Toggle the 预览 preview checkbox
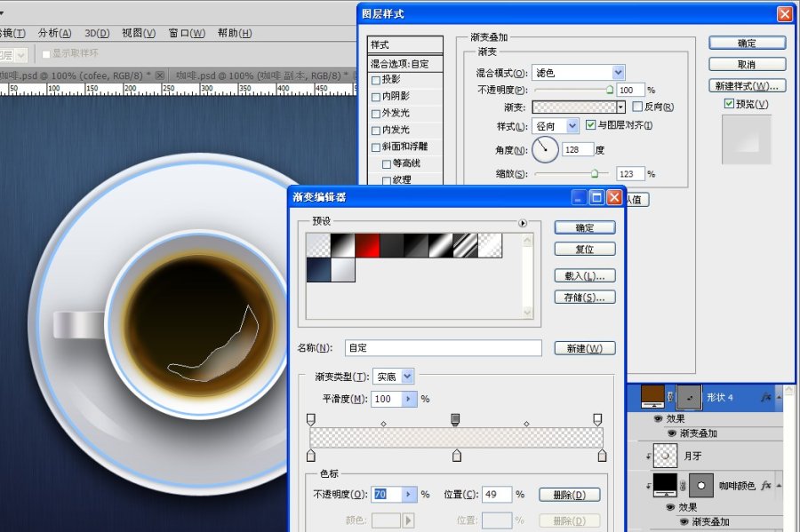 [729, 103]
